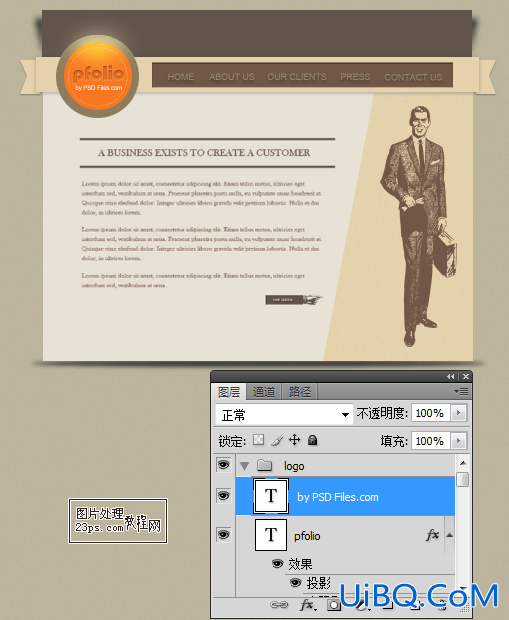Open the 不透明度 opacity slider arrow
The height and width of the screenshot is (620, 509).
pos(458,413)
